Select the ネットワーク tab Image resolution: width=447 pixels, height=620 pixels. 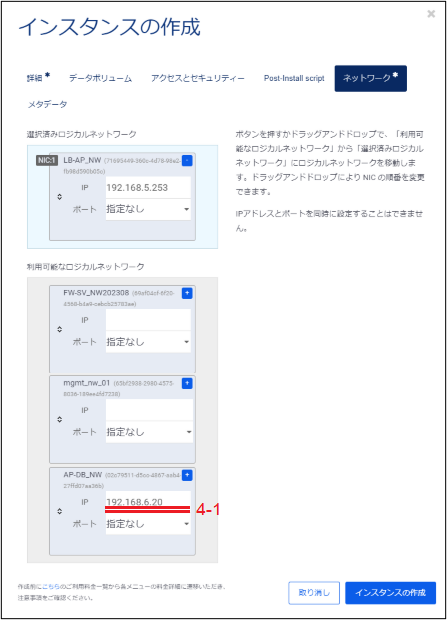coord(371,78)
